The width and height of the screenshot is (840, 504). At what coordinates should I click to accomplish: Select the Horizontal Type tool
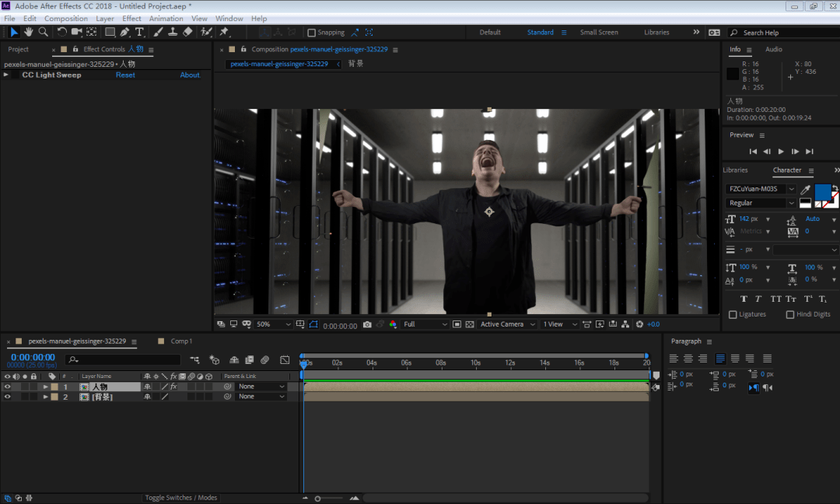[139, 32]
